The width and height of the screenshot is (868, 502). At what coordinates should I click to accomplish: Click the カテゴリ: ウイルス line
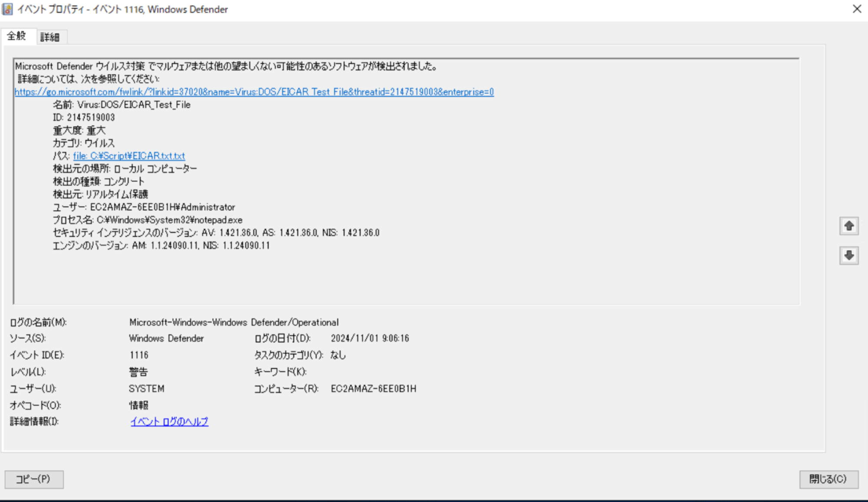84,143
